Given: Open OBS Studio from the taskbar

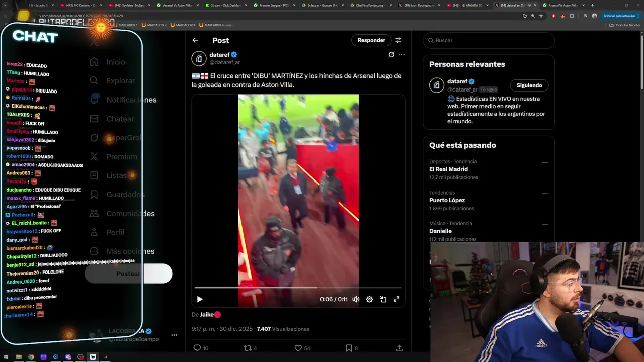Looking at the screenshot, I should pyautogui.click(x=80, y=357).
